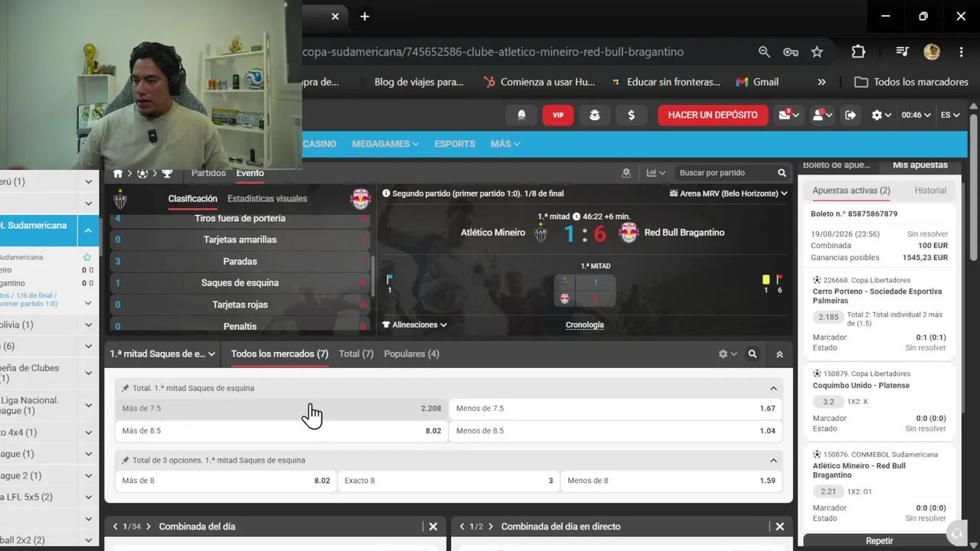Open the bar chart statistics dropdown
Viewport: 980px width, 551px height.
(656, 173)
